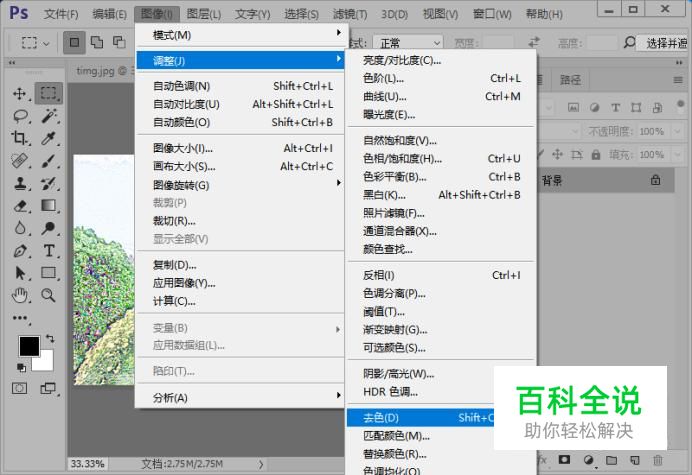
Task: Toggle lock all on layers panel
Action: (x=596, y=155)
